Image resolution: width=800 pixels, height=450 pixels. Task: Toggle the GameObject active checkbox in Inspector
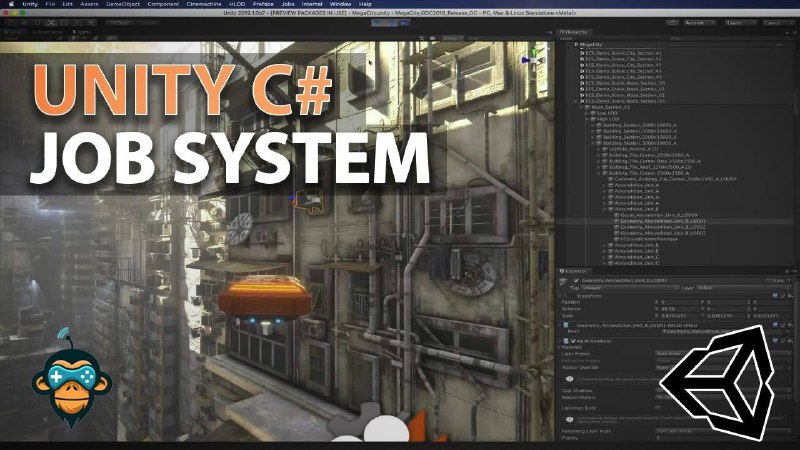pyautogui.click(x=576, y=281)
